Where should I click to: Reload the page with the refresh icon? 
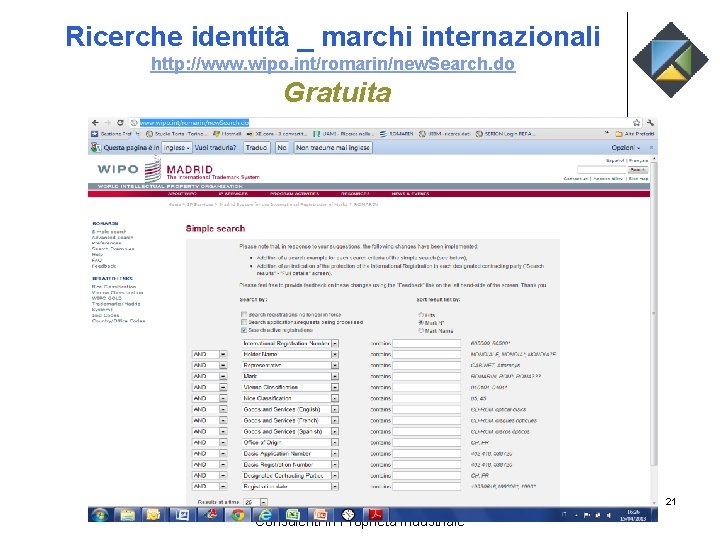(120, 123)
